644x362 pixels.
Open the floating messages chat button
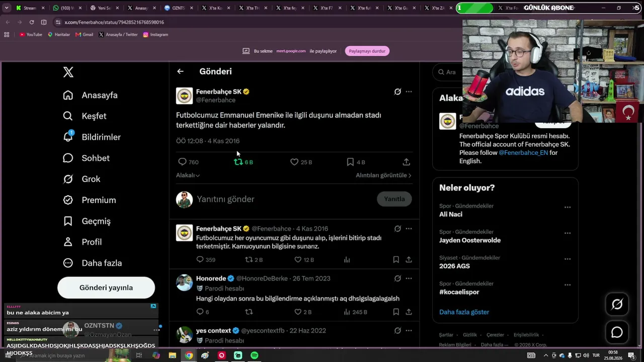point(617,332)
